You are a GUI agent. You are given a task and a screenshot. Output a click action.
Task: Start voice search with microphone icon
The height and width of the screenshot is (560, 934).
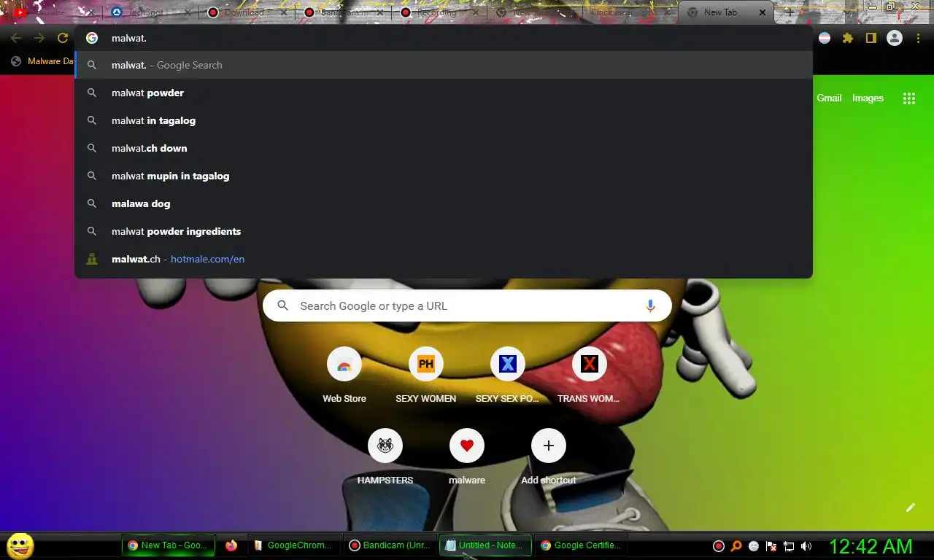pos(650,306)
